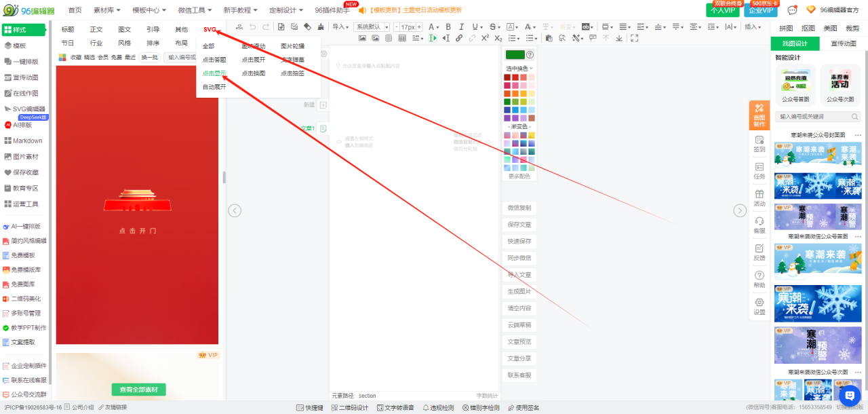Image resolution: width=868 pixels, height=414 pixels.
Task: Click the 输入编号或关键词 search field
Action: coord(818,117)
